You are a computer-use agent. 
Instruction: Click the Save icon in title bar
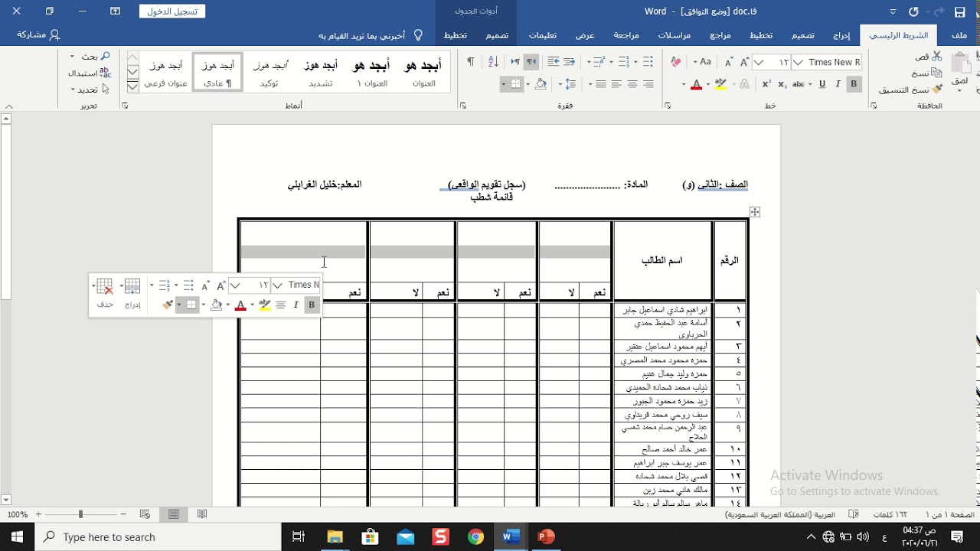960,12
